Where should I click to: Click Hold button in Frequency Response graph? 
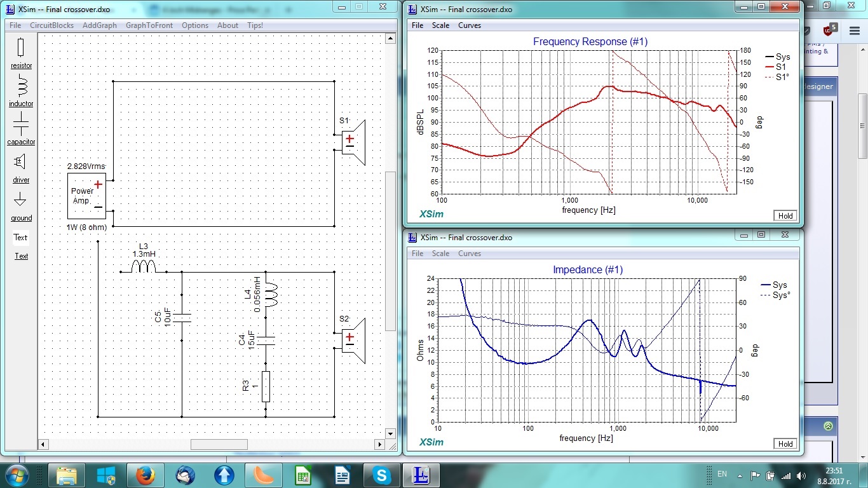785,216
